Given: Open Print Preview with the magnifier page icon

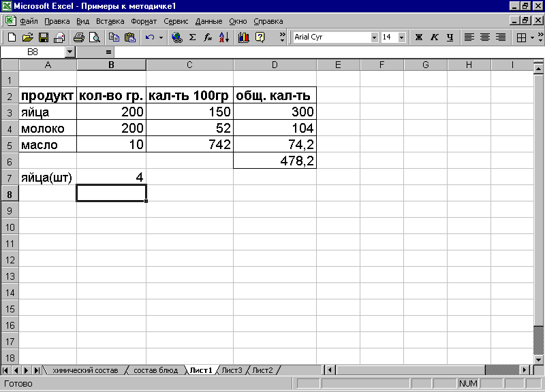Looking at the screenshot, I should (x=95, y=37).
